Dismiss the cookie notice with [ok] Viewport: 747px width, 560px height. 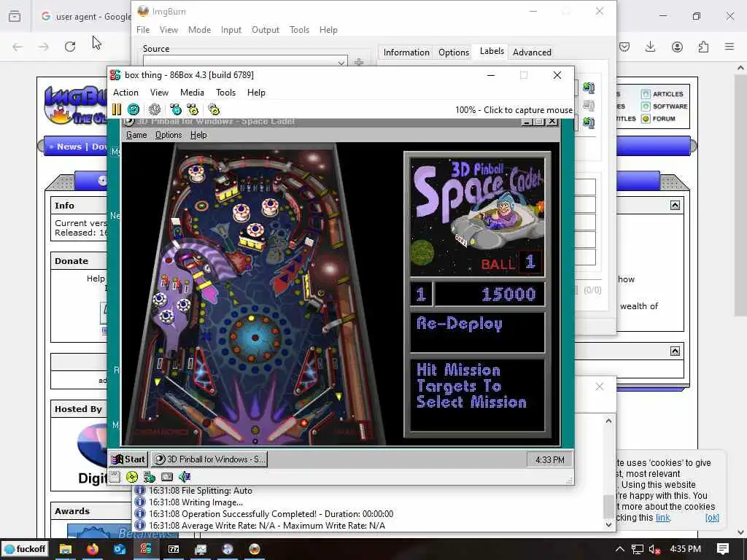(712, 518)
